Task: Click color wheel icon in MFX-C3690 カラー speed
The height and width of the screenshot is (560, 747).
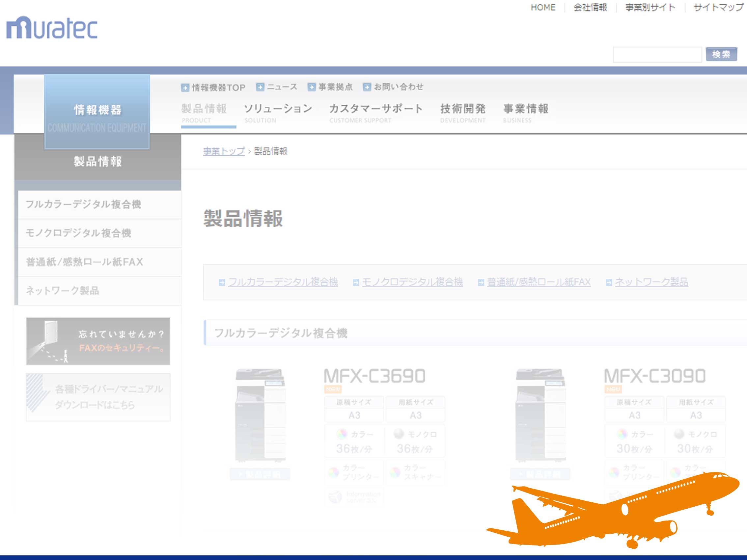Action: [342, 434]
